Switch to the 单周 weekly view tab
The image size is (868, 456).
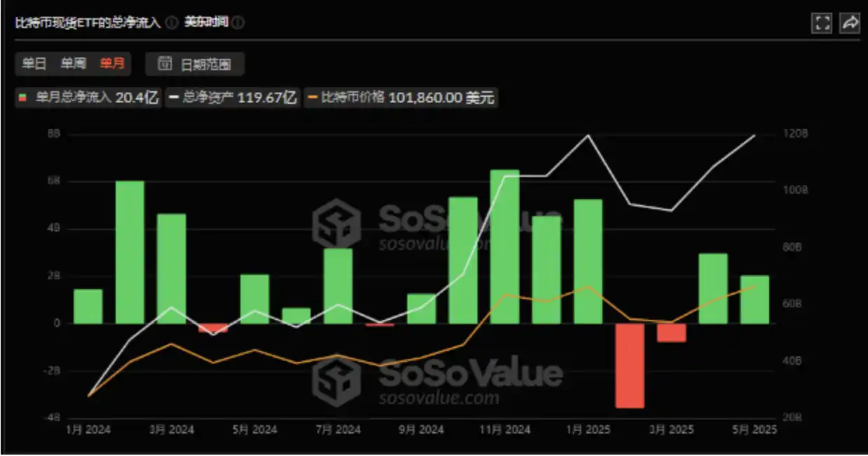pyautogui.click(x=73, y=64)
